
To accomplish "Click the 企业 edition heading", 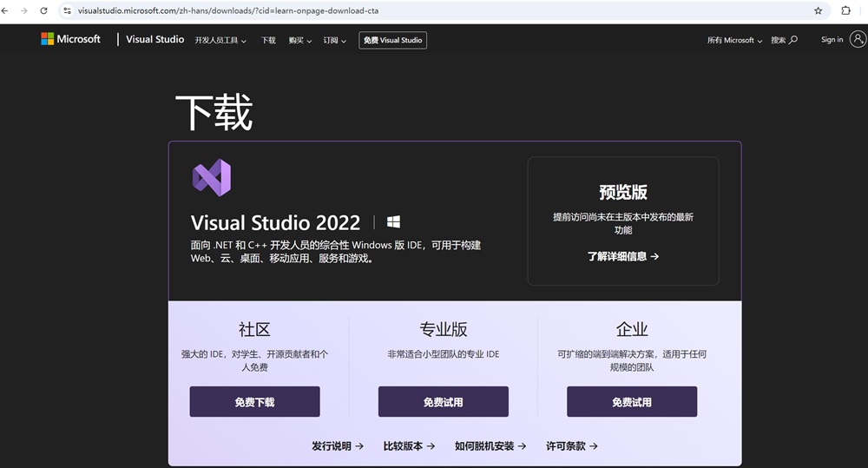I will coord(632,330).
